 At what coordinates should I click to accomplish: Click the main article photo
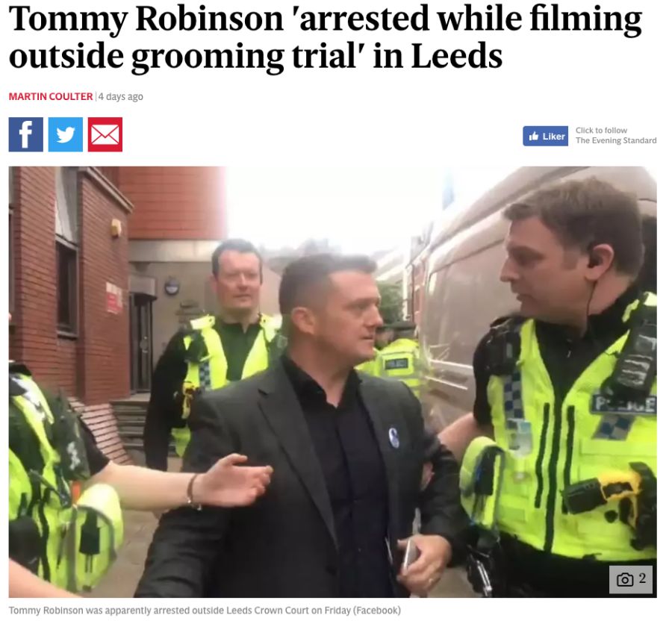pyautogui.click(x=332, y=381)
